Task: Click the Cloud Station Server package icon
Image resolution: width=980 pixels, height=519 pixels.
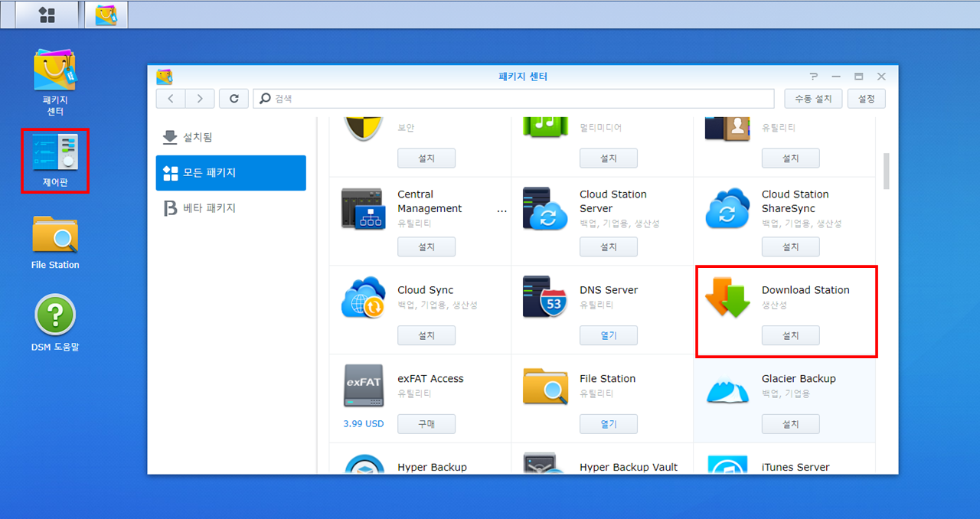Action: (544, 208)
